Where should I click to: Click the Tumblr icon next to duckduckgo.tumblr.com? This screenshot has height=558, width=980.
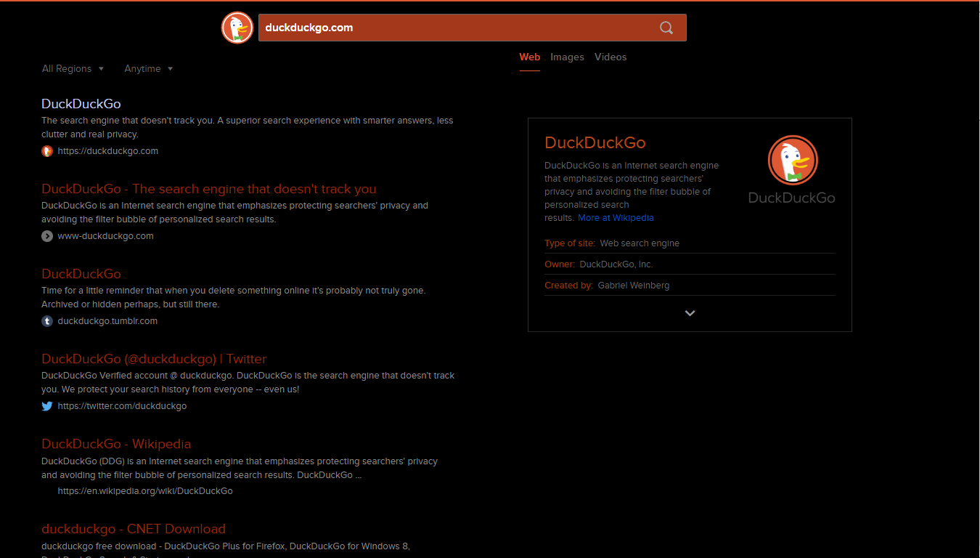pos(47,321)
